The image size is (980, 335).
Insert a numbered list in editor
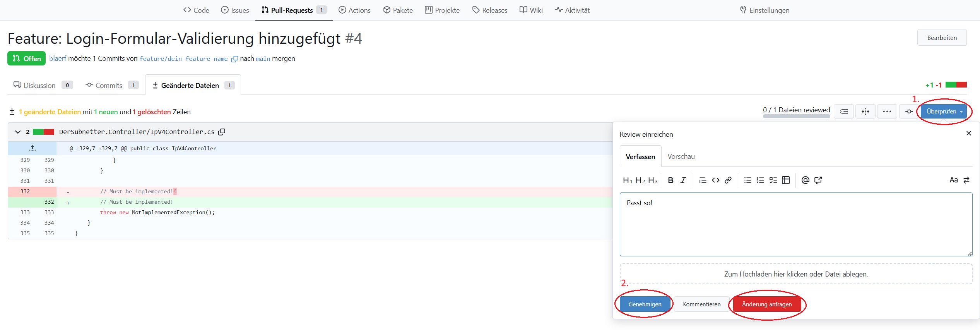pos(760,180)
